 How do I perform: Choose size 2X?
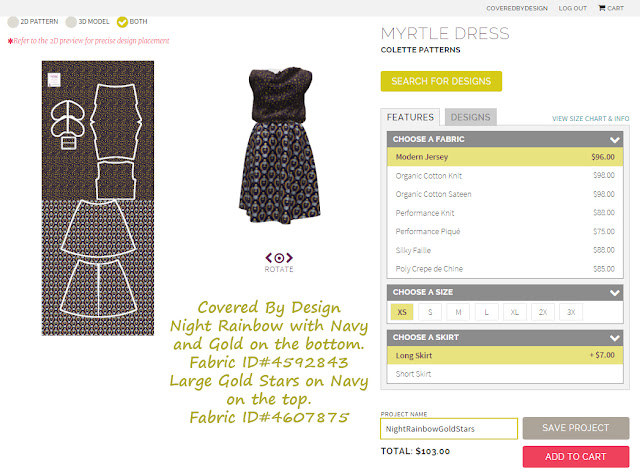543,312
